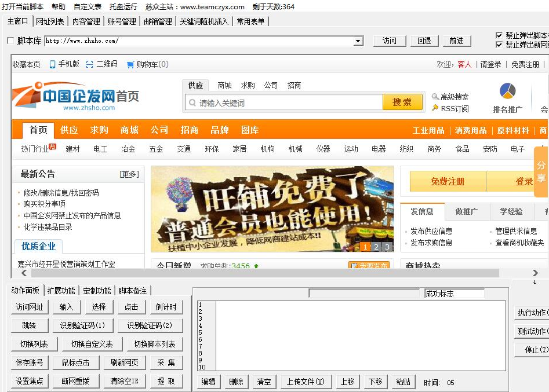
Task: Click the 清除空IE button
Action: [x=125, y=381]
